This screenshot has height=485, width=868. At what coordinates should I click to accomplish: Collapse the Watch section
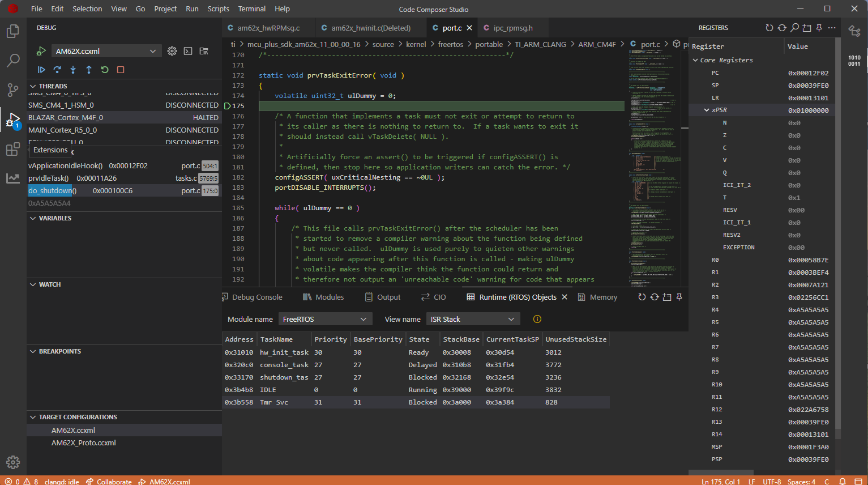coord(33,284)
